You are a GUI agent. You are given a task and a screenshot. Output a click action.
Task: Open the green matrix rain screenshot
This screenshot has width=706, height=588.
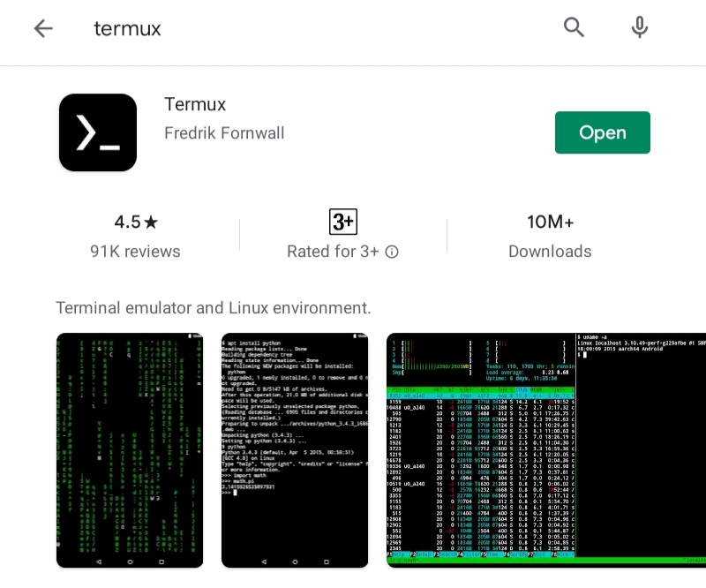[130, 450]
